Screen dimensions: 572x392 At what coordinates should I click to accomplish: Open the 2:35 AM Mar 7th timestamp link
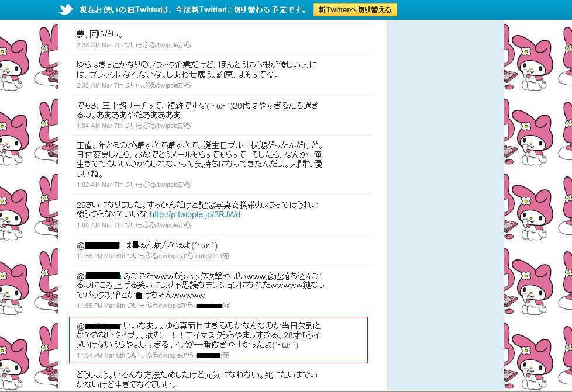point(99,85)
